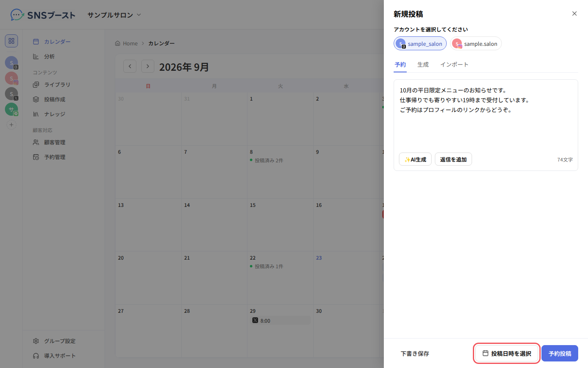Click the AI生成 button
588x368 pixels.
[x=415, y=159]
